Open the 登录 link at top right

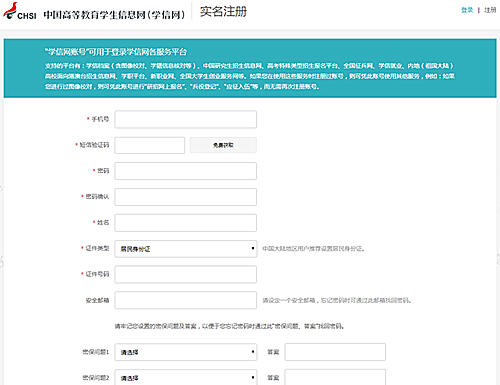(467, 10)
